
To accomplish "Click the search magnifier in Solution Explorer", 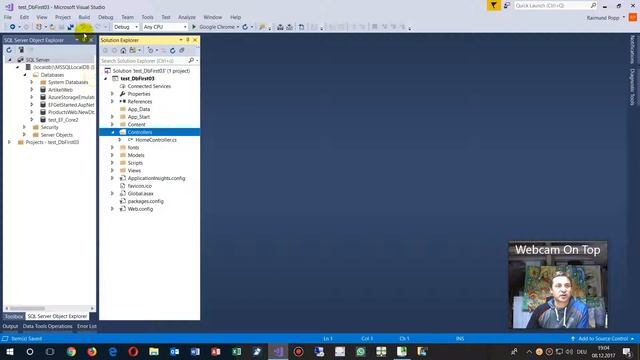I will point(191,60).
